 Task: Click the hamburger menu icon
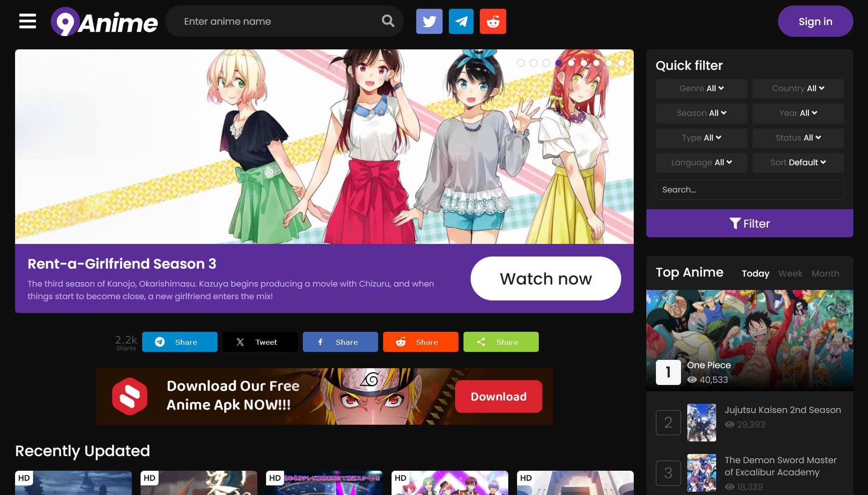coord(28,21)
